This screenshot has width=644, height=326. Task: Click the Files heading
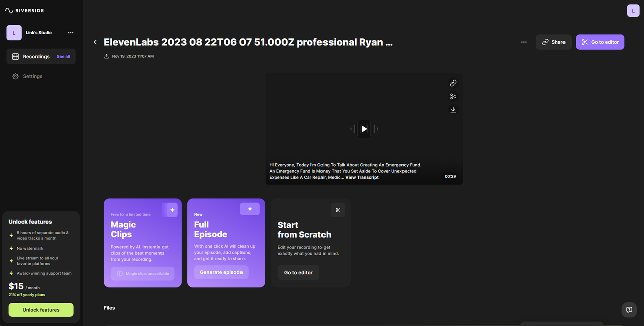109,308
